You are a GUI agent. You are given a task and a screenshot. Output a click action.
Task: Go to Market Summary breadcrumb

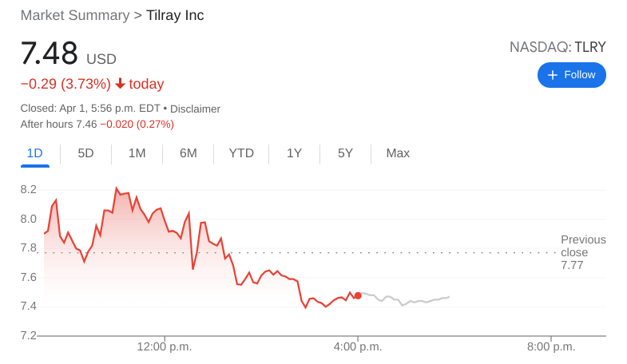pos(74,15)
